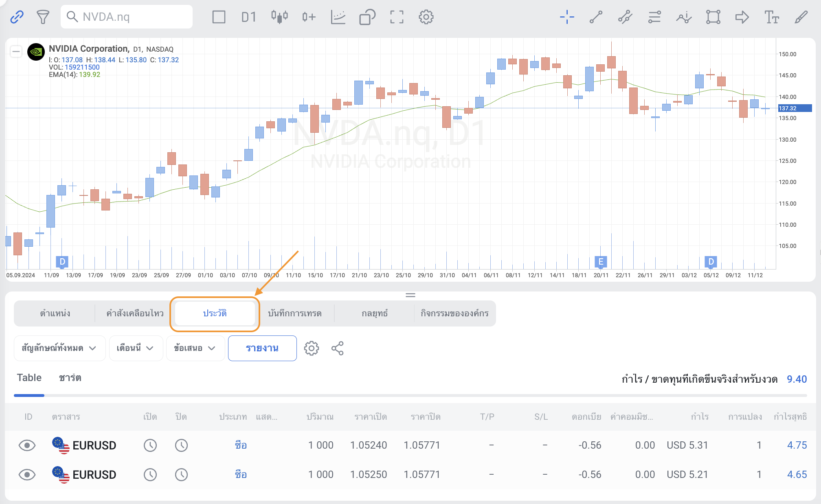This screenshot has width=821, height=504.
Task: Toggle eye icon for first EURUSD row
Action: [27, 445]
